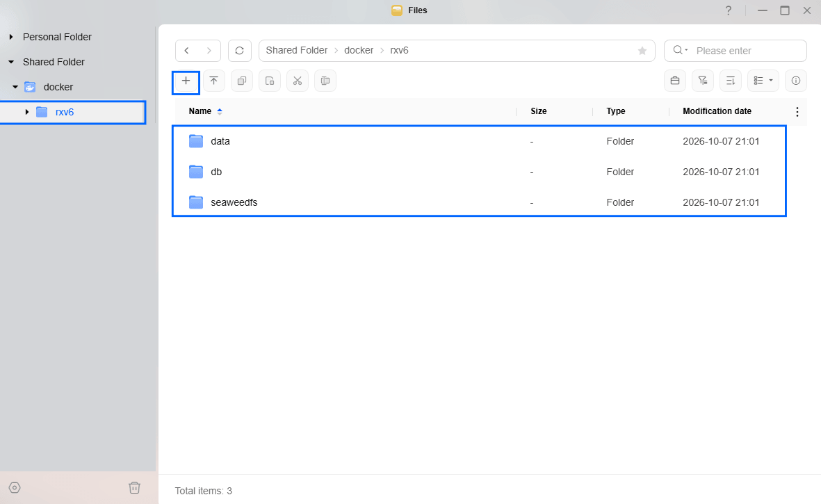The width and height of the screenshot is (821, 504).
Task: Open the task briefcase icon
Action: coord(675,81)
